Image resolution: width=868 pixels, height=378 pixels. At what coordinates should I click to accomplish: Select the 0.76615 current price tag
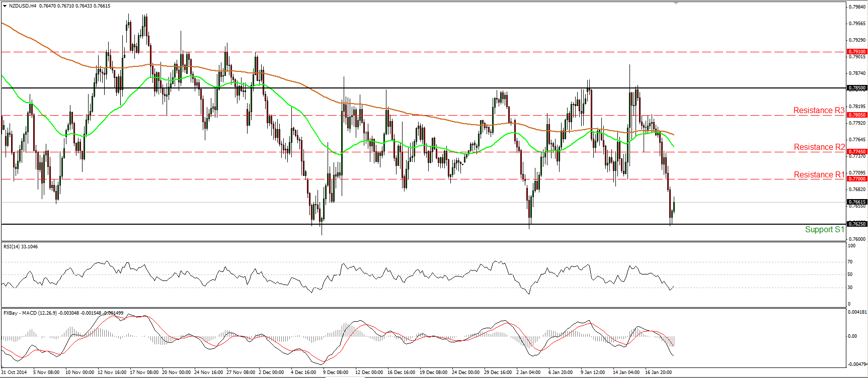[x=857, y=202]
